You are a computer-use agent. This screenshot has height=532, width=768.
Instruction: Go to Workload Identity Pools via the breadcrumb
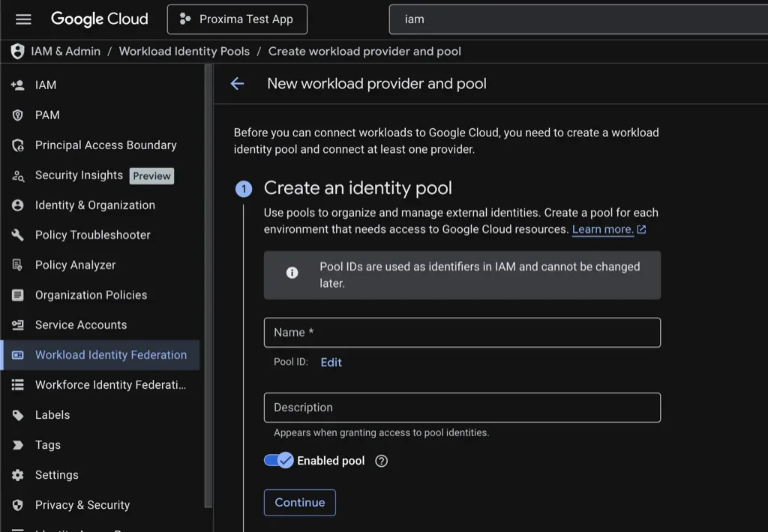pos(184,51)
